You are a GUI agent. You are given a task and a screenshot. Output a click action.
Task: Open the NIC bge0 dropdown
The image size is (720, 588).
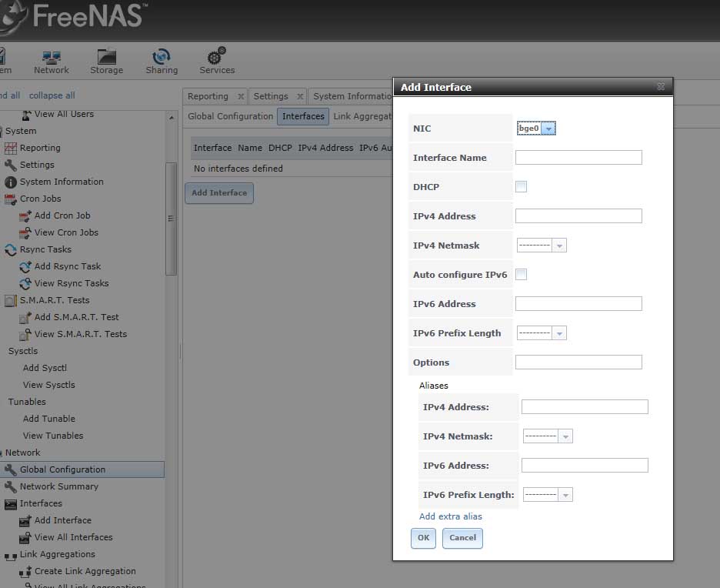point(536,129)
